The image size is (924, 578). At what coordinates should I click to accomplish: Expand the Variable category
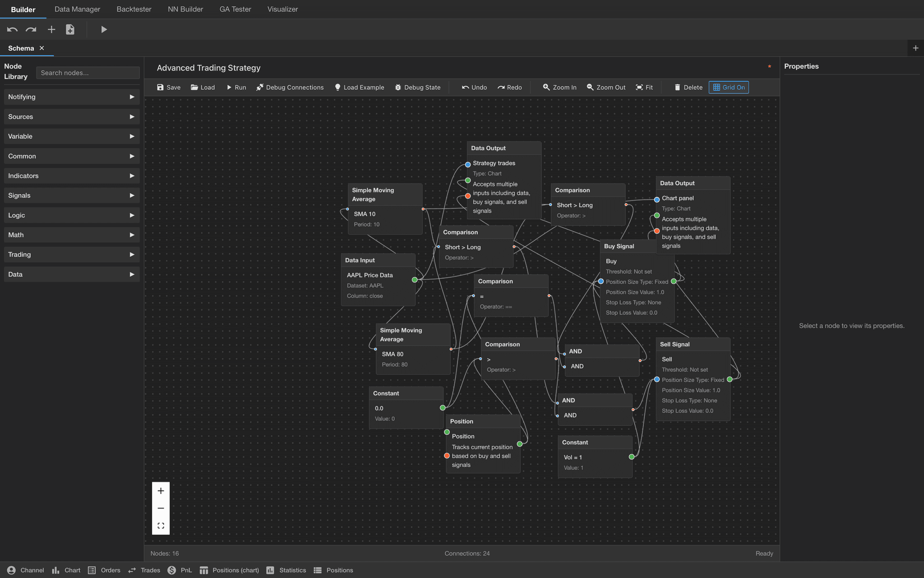point(72,136)
